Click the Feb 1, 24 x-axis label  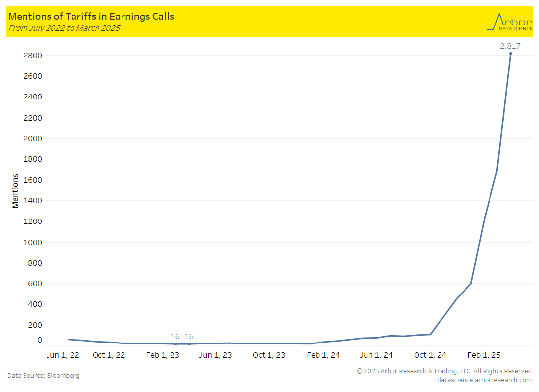[x=323, y=355]
